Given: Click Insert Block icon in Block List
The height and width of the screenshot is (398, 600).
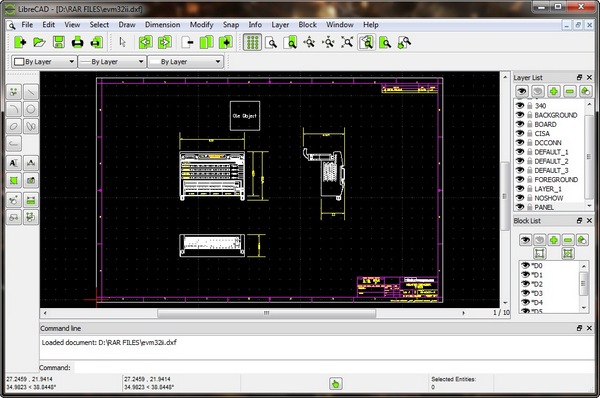Looking at the screenshot, I should [568, 253].
